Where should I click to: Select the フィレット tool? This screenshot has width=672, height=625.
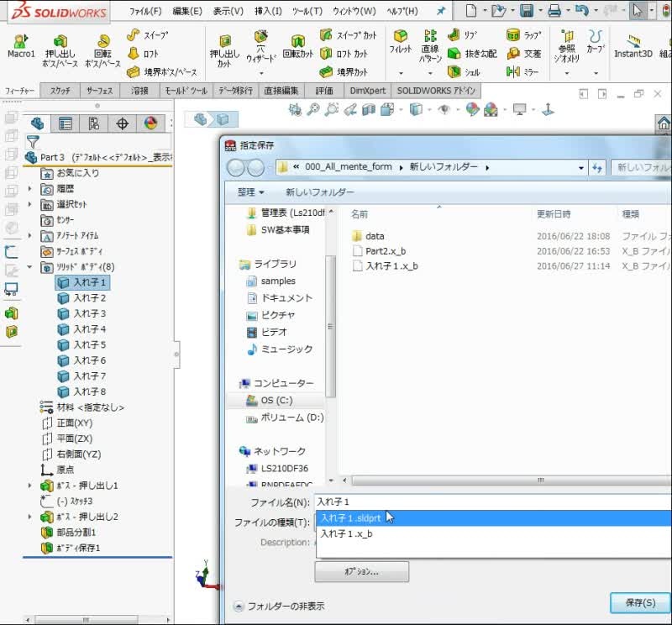[401, 42]
